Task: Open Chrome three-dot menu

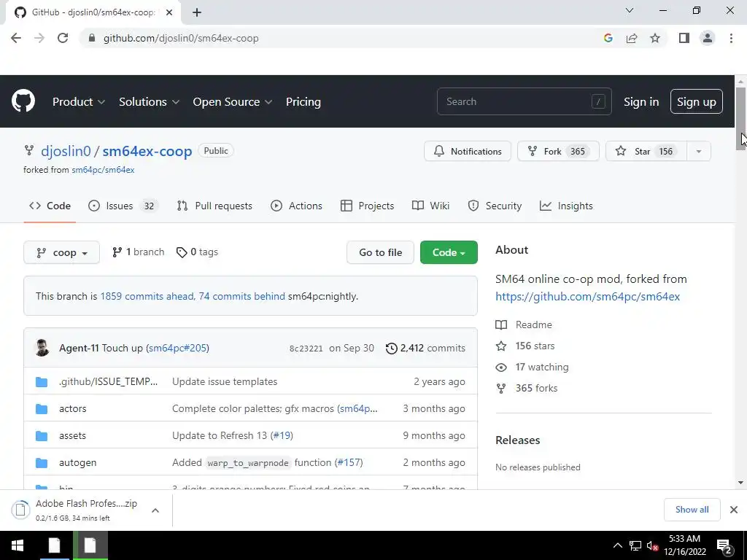Action: click(x=731, y=38)
